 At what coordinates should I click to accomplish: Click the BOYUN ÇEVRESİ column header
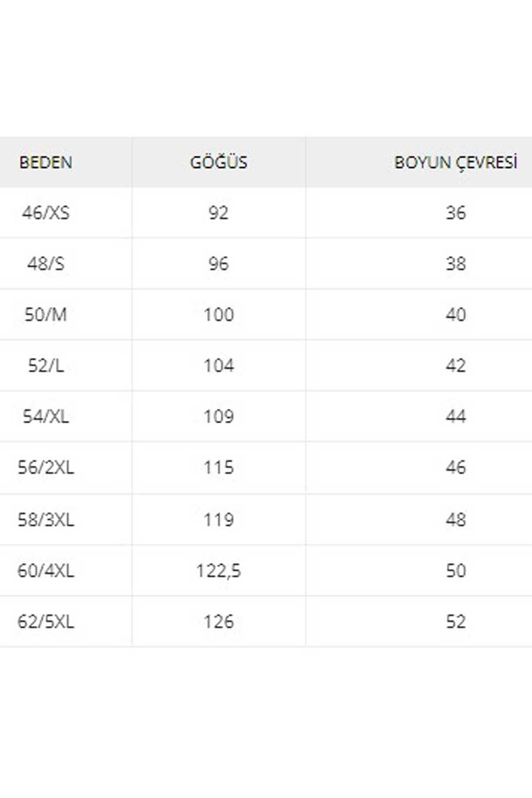tap(456, 162)
